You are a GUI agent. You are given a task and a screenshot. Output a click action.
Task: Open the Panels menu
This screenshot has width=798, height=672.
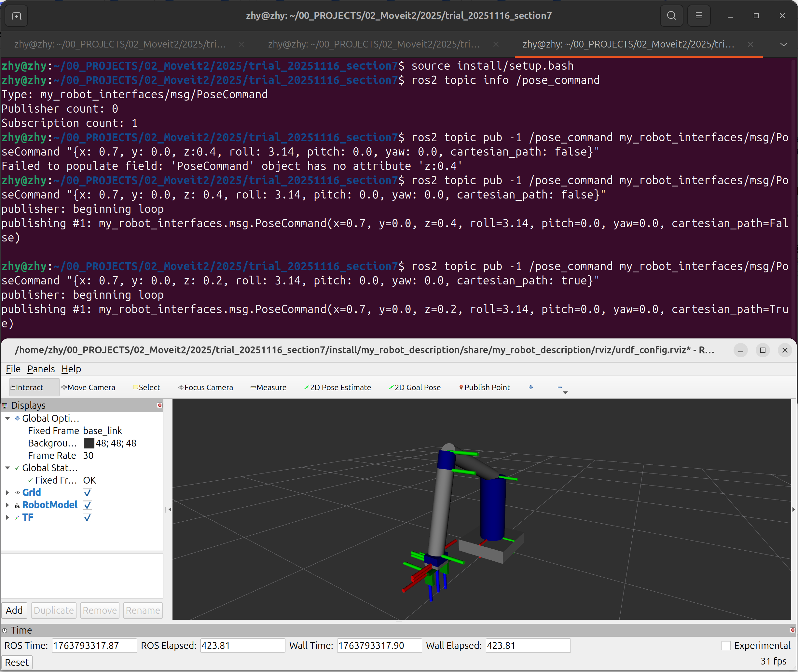[41, 369]
